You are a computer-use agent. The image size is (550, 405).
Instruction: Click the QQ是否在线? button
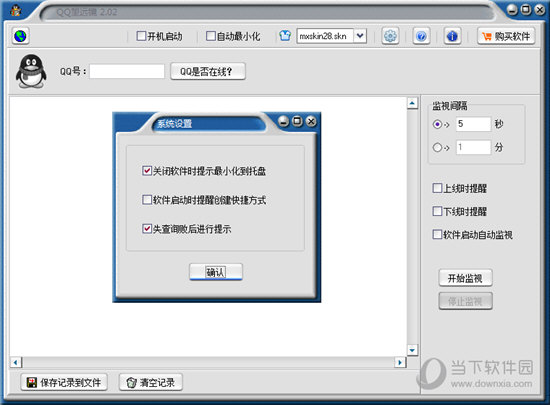[x=208, y=72]
